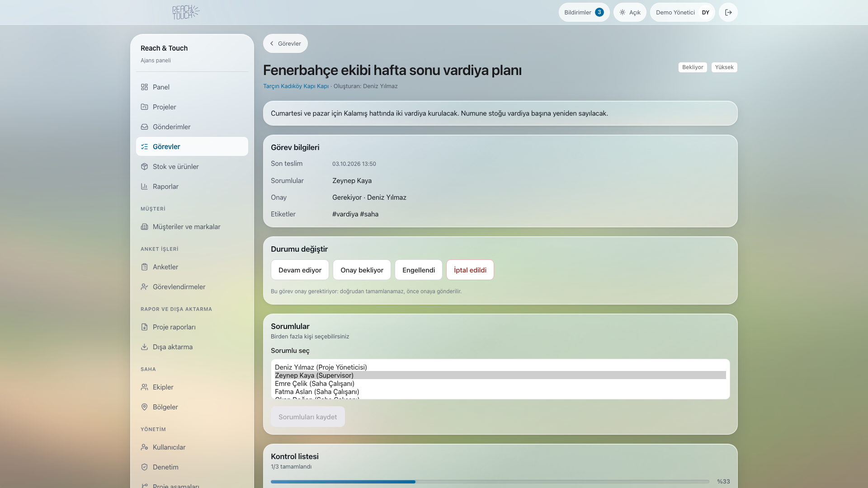Open the Kullanıcılar sidebar item
The image size is (868, 488).
point(192,447)
